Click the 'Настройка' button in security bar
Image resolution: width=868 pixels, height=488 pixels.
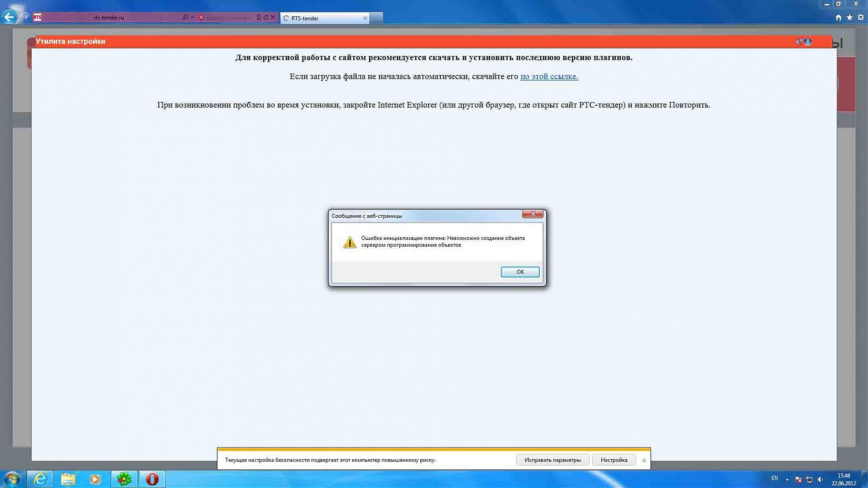614,460
